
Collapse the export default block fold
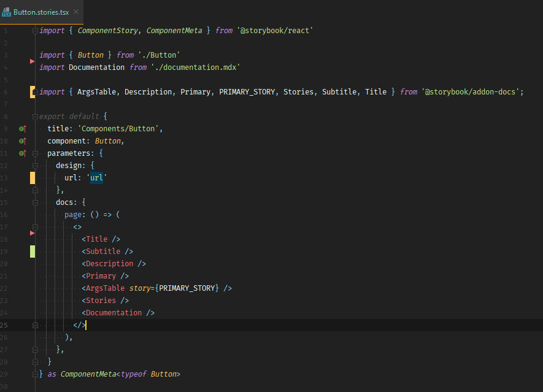[x=35, y=117]
